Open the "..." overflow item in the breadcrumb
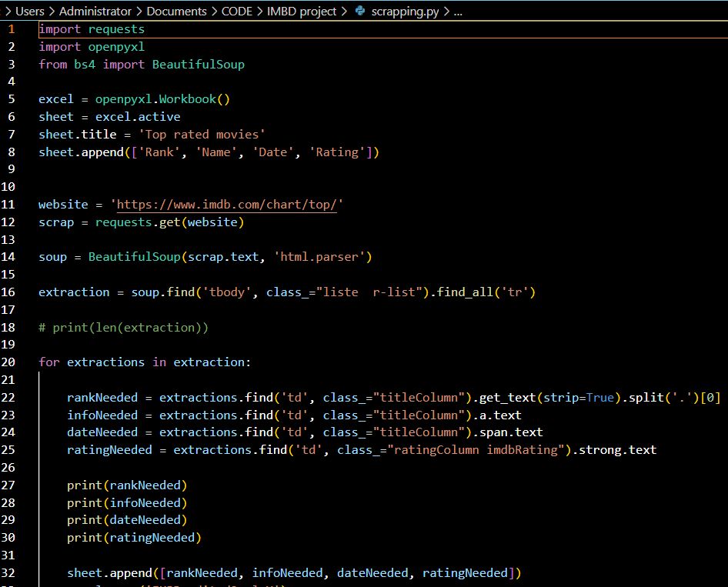 [x=458, y=11]
